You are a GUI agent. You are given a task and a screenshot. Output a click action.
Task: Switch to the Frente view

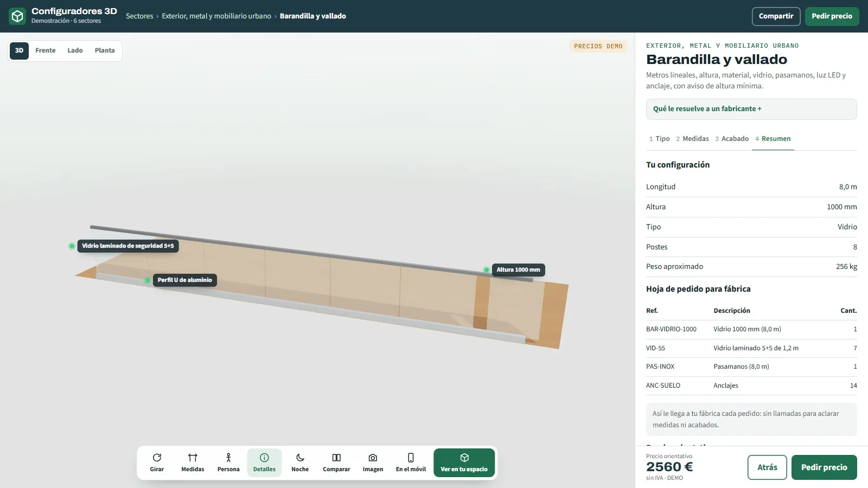point(46,50)
